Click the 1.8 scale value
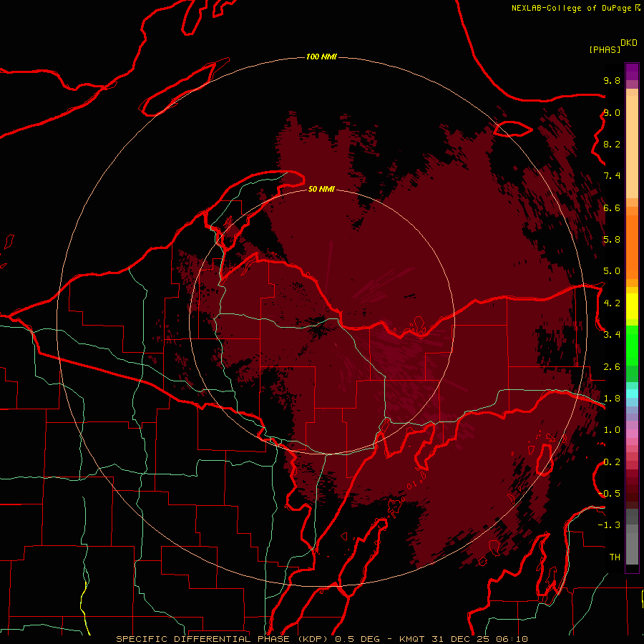The width and height of the screenshot is (644, 644). tap(612, 399)
